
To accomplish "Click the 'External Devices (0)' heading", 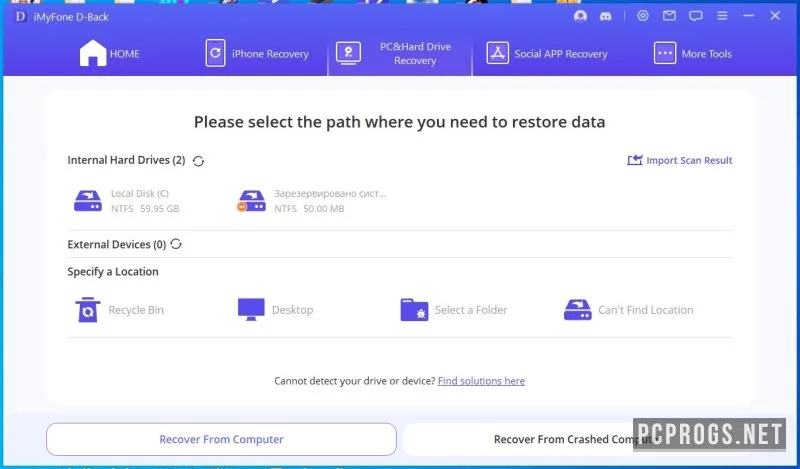I will (x=116, y=244).
